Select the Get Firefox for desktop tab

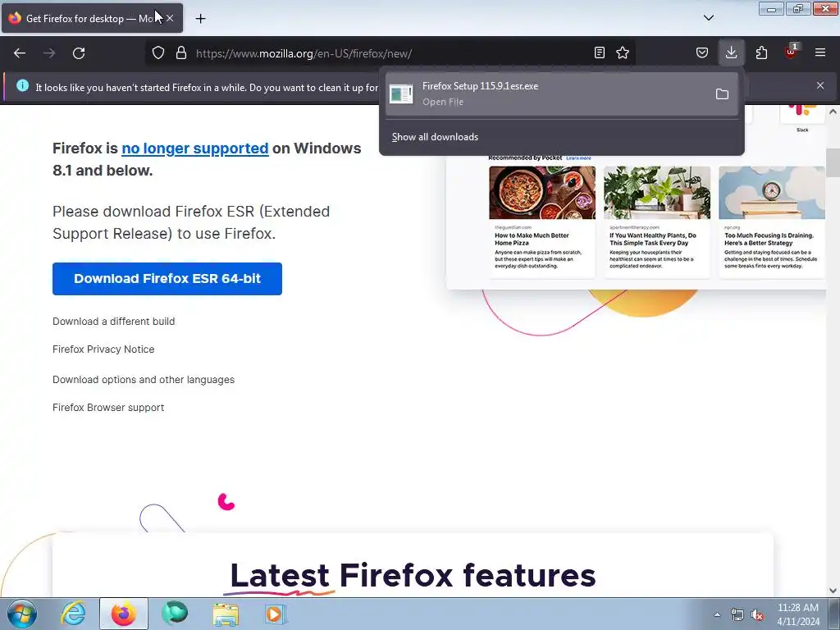tap(92, 18)
